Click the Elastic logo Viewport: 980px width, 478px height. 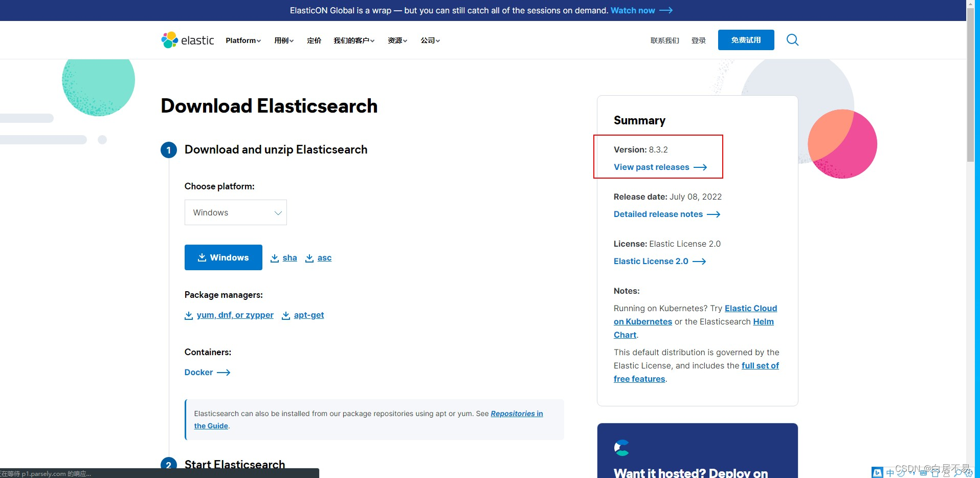click(x=188, y=40)
